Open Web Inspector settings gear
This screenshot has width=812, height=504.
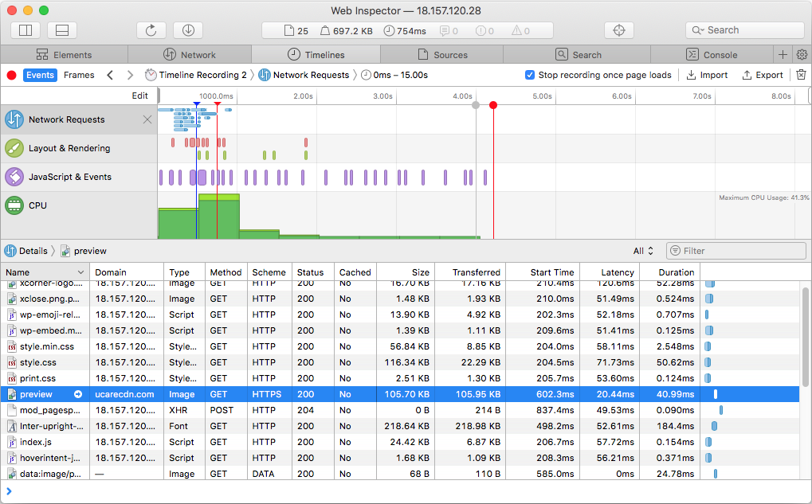[802, 55]
